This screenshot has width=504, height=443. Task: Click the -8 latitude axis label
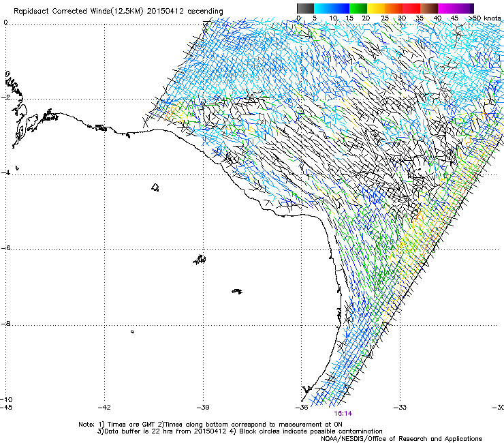(5, 324)
